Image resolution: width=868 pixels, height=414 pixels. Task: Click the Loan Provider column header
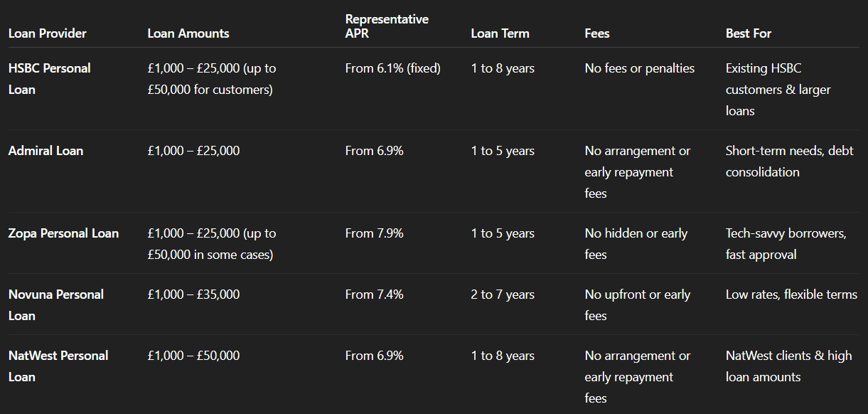pos(47,33)
